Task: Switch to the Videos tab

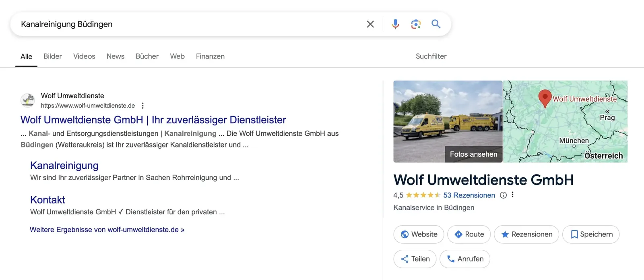Action: click(x=84, y=56)
